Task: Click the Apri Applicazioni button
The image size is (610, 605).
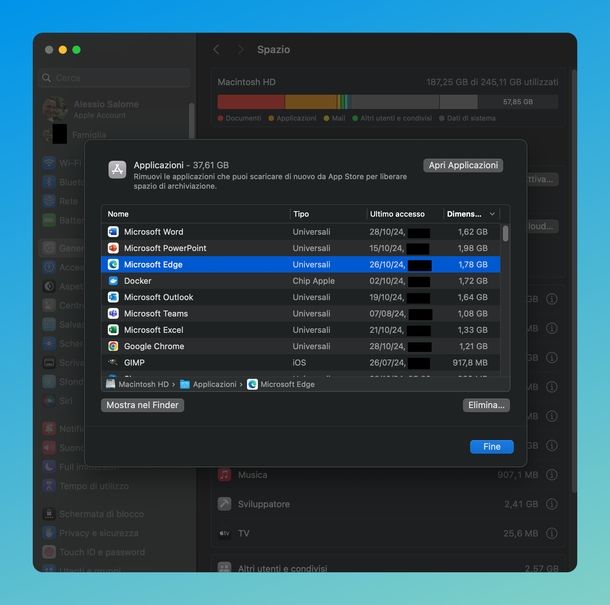Action: [x=463, y=165]
